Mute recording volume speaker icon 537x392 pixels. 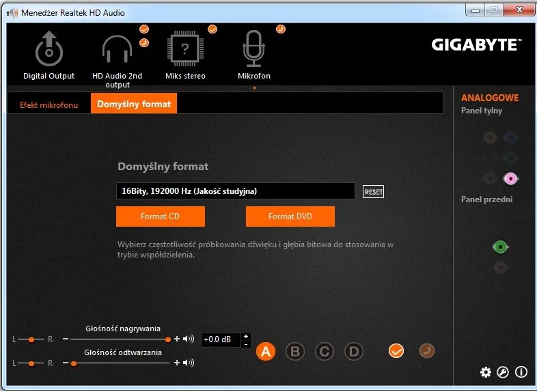(x=189, y=339)
